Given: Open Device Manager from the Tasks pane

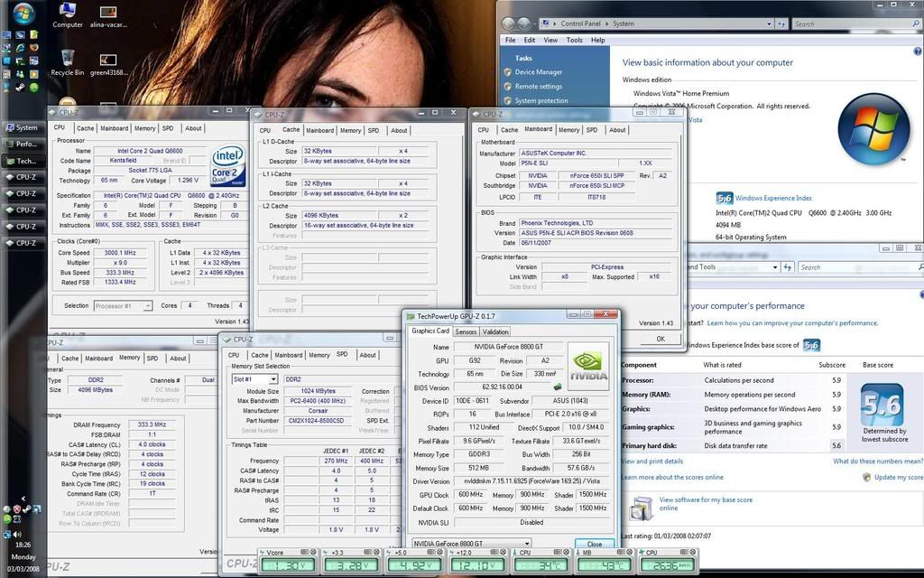Looking at the screenshot, I should coord(538,72).
